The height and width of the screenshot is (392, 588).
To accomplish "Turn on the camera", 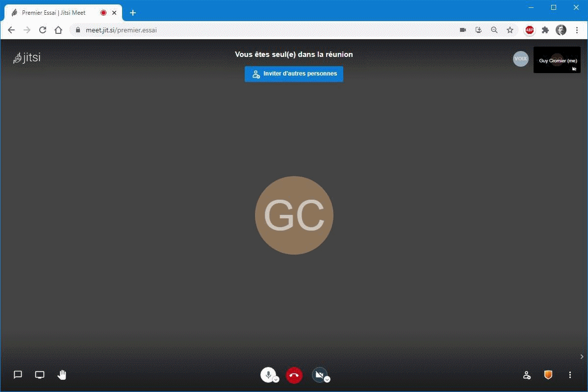I will click(x=319, y=375).
